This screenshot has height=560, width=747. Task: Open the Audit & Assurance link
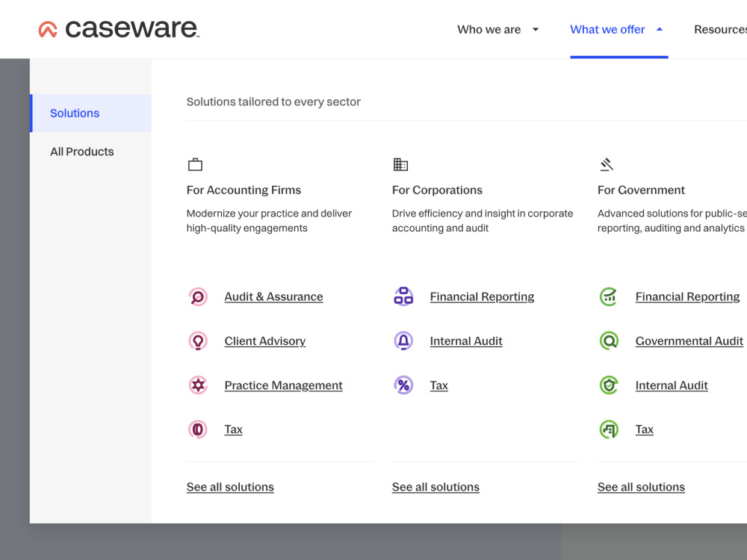click(x=273, y=296)
